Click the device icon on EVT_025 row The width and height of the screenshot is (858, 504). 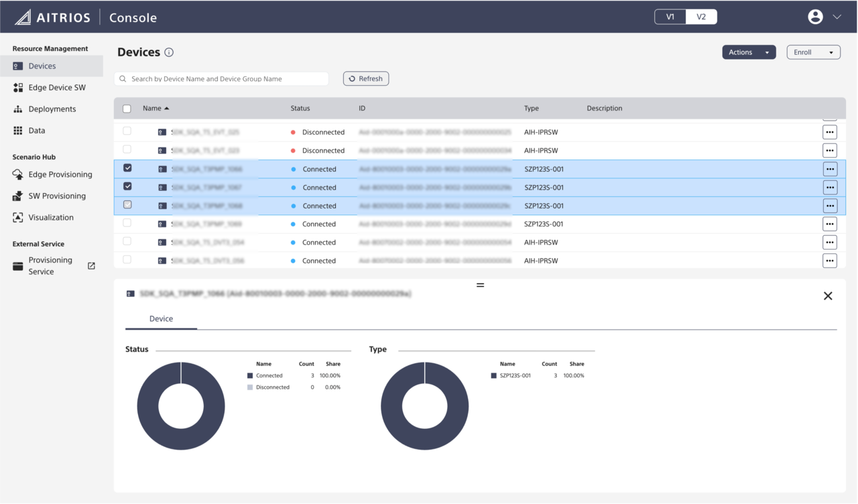162,132
